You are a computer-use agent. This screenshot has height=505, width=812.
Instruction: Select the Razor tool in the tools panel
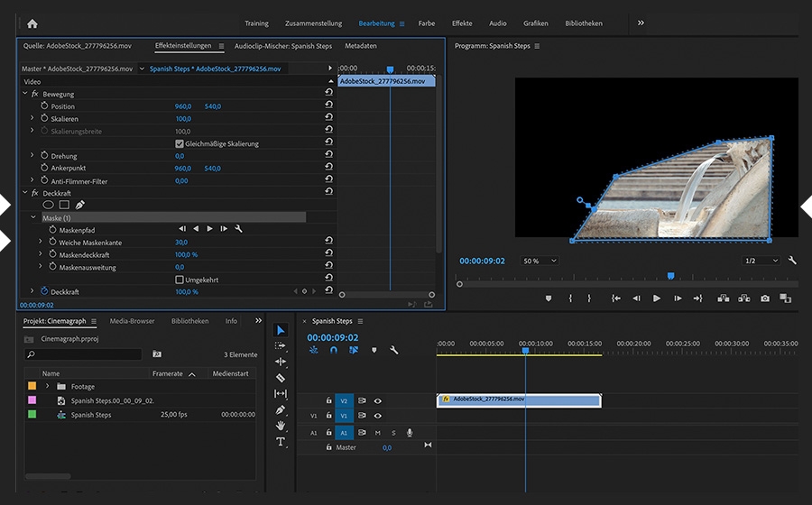281,378
